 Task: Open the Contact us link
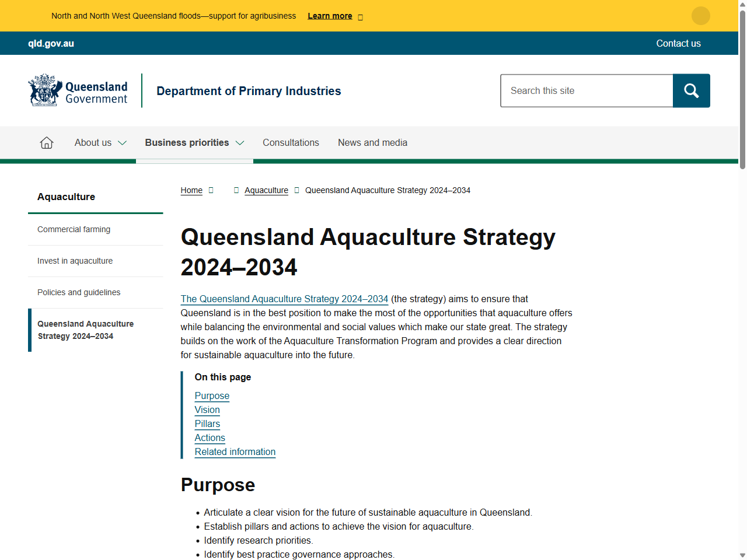[x=678, y=43]
